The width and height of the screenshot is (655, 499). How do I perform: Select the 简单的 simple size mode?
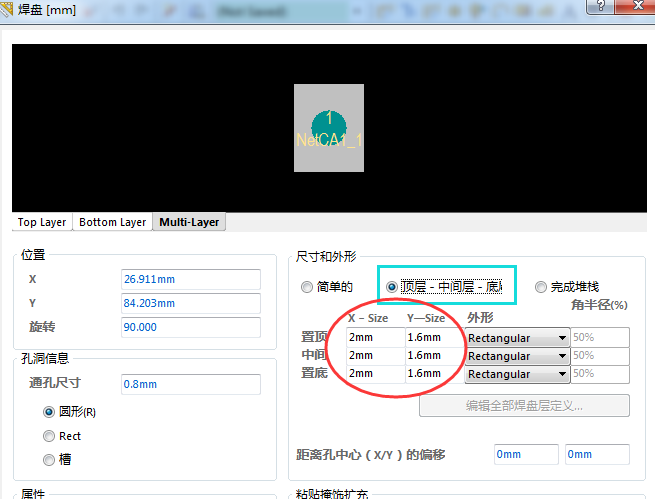307,287
